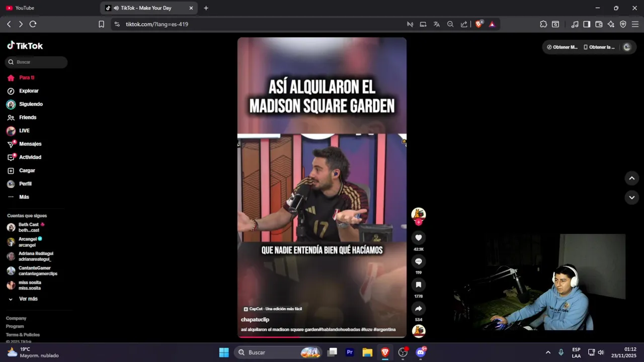Open the LIVE section
Viewport: 644px width, 362px height.
pos(18,131)
